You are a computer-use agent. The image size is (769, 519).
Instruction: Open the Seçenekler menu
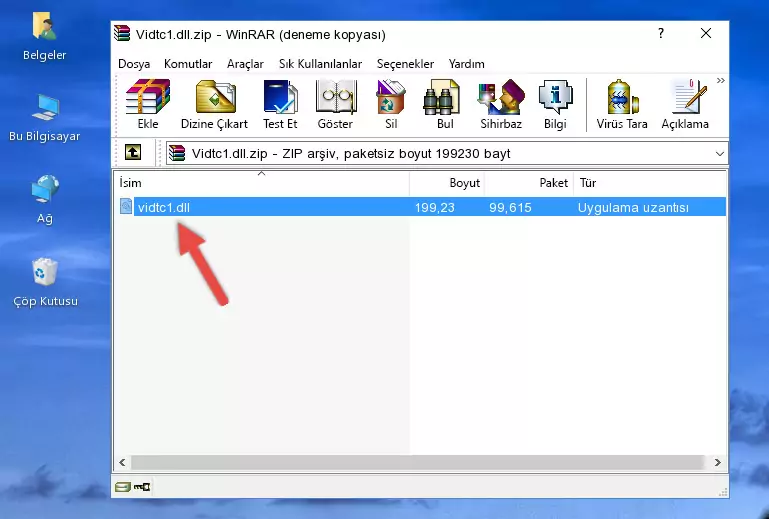pos(405,64)
